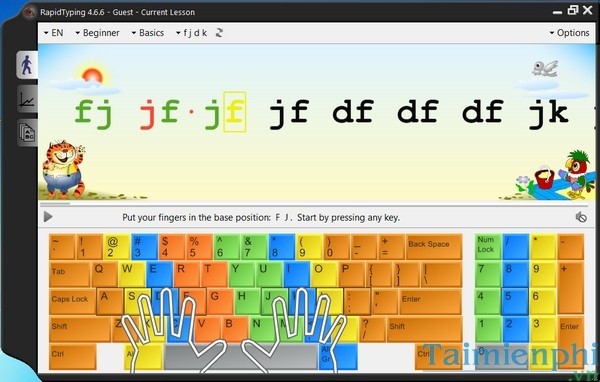Image resolution: width=600 pixels, height=382 pixels.
Task: Click the yellow 9 ( key
Action: click(310, 247)
